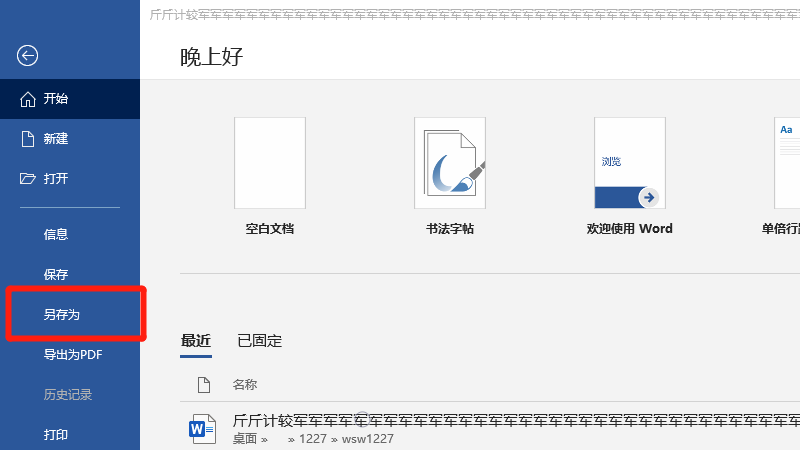Screen dimensions: 800x450
Task: Switch to the 已固定 pinned tab
Action: tap(259, 341)
